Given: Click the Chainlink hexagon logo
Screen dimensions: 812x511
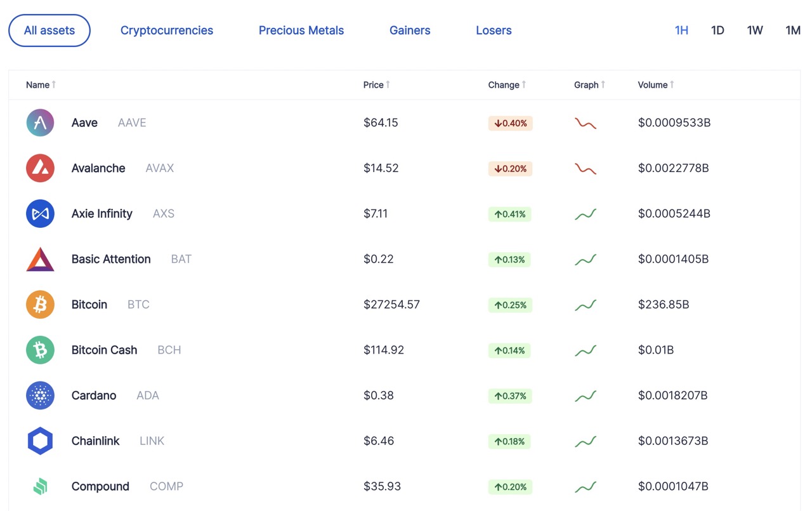Looking at the screenshot, I should point(40,441).
